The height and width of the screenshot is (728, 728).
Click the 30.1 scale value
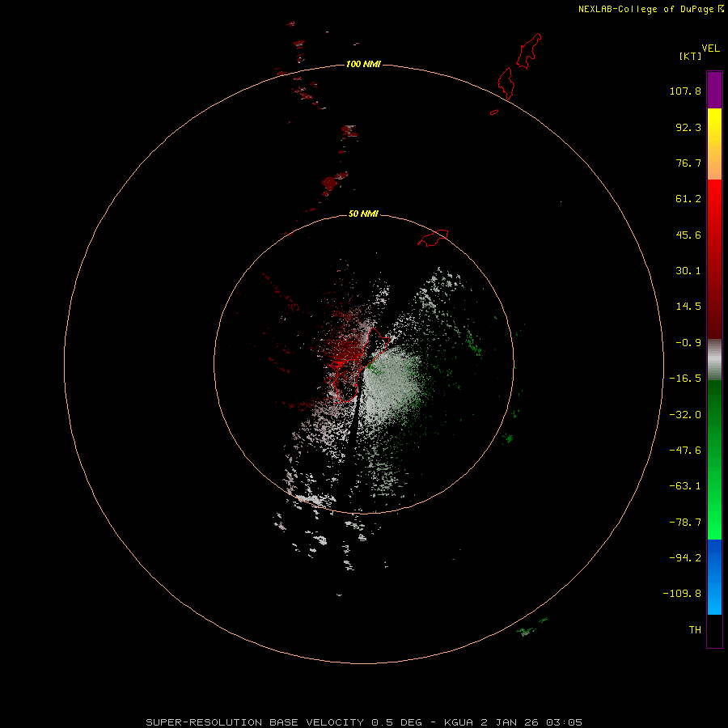(x=688, y=271)
